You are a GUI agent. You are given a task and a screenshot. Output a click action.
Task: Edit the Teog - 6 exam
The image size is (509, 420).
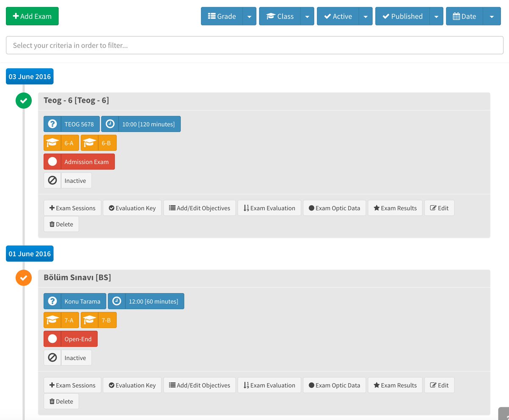click(439, 208)
